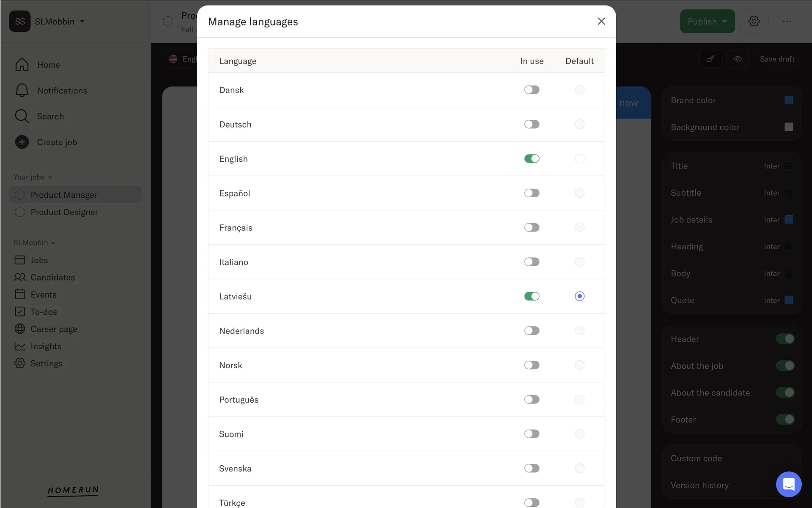Open Candidates in the sidebar
Screen dimensions: 812x508
(x=52, y=278)
